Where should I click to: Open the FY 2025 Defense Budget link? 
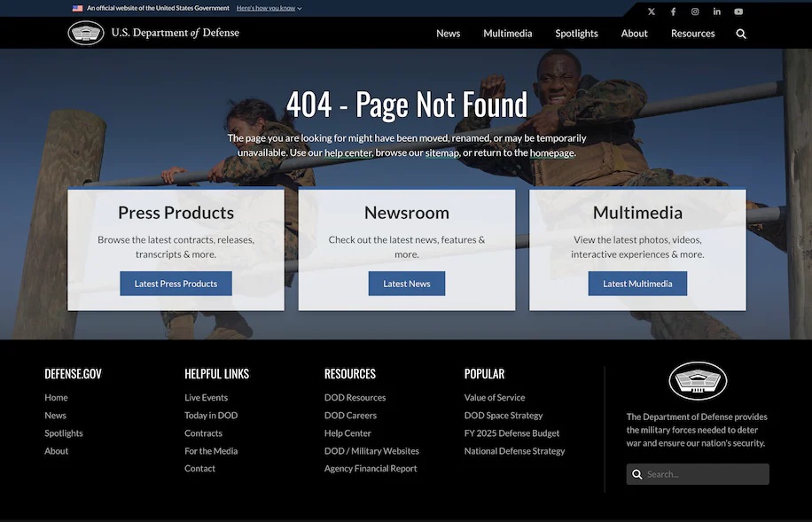pyautogui.click(x=511, y=433)
